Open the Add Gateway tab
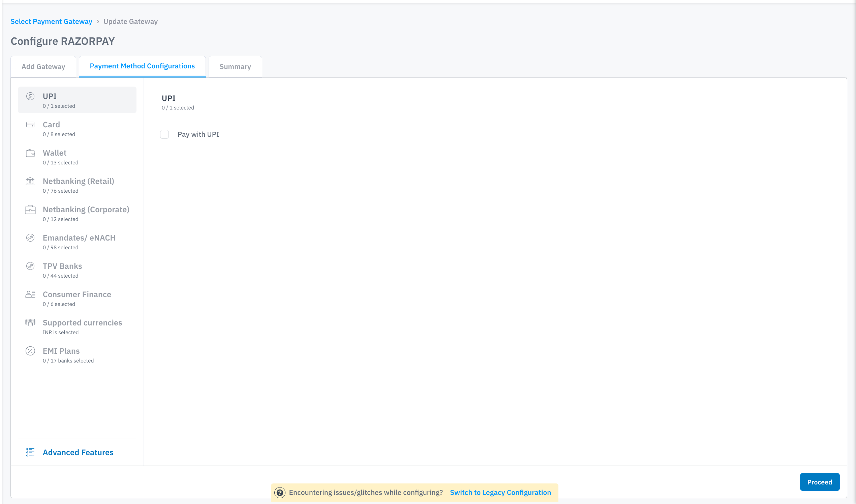This screenshot has width=856, height=504. (x=43, y=67)
